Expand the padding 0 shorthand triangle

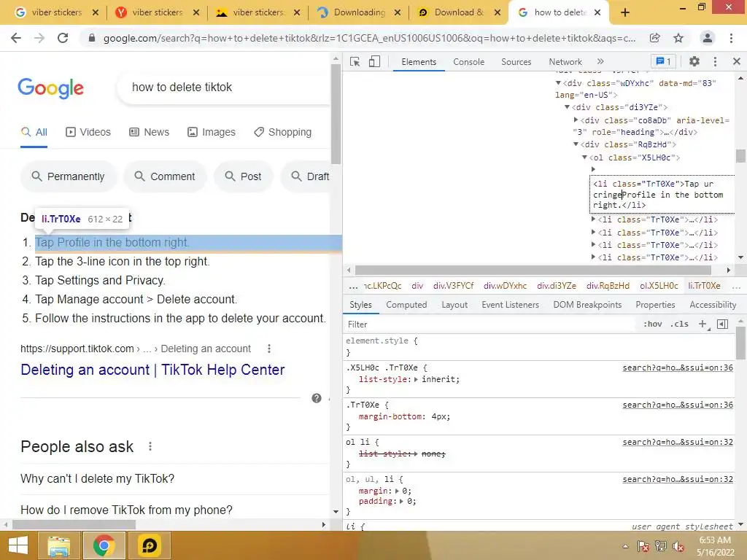coord(402,502)
